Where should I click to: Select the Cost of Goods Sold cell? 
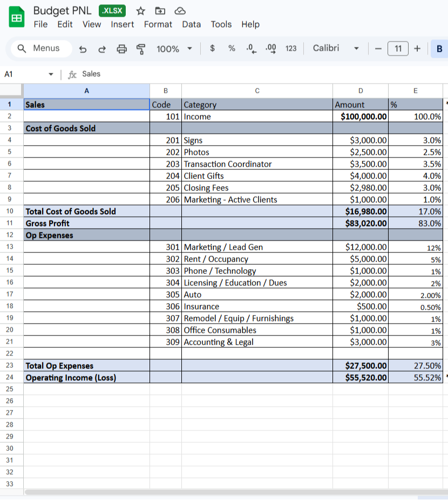[87, 128]
